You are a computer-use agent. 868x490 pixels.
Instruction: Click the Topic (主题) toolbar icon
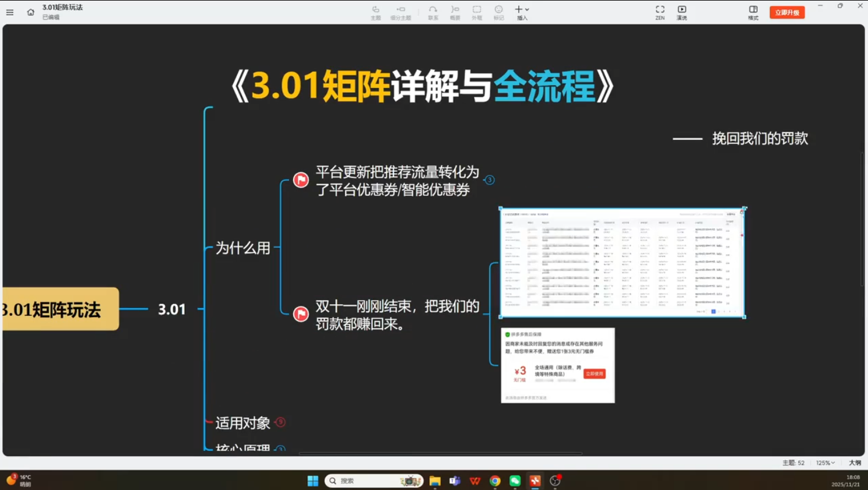375,12
